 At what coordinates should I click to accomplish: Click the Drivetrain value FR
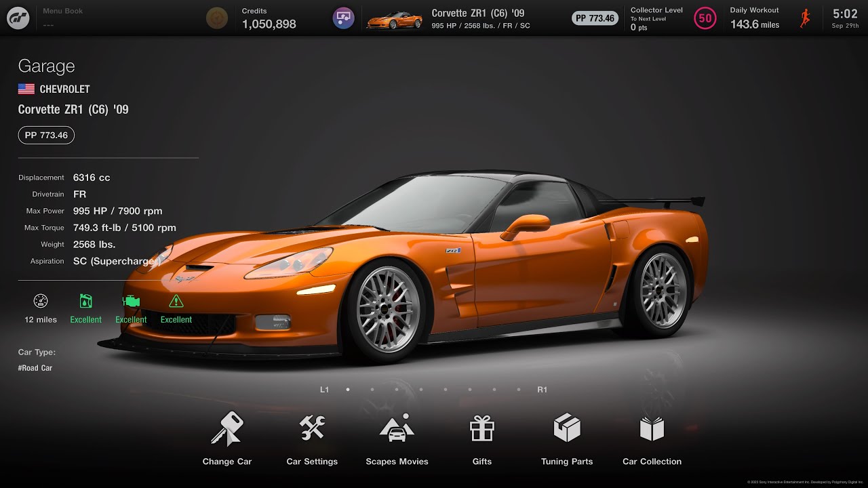click(79, 194)
